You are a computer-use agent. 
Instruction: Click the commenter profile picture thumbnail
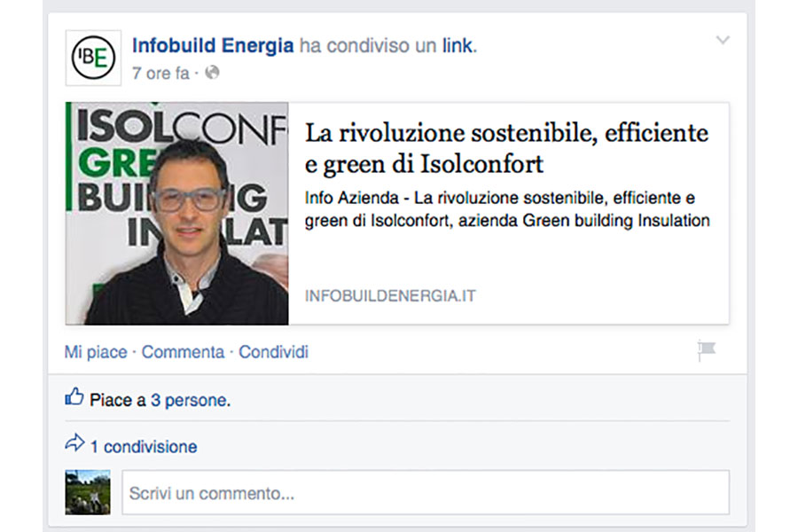[88, 492]
